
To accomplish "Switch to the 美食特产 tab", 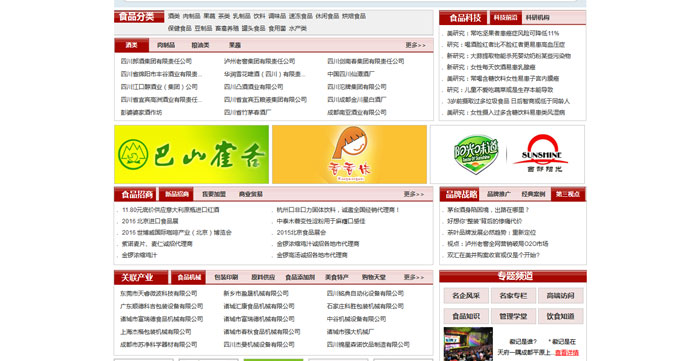I will click(337, 277).
